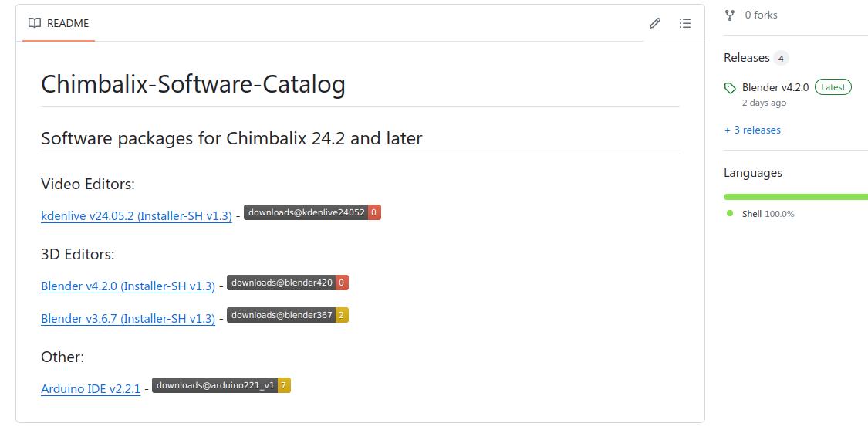
Task: Click the kdenlive24052 downloads badge
Action: point(312,212)
